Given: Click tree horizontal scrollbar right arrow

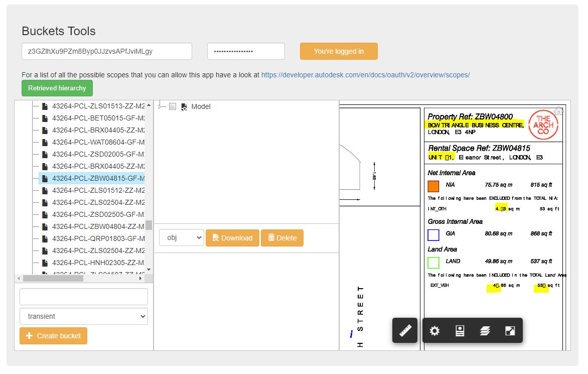Looking at the screenshot, I should (140, 278).
